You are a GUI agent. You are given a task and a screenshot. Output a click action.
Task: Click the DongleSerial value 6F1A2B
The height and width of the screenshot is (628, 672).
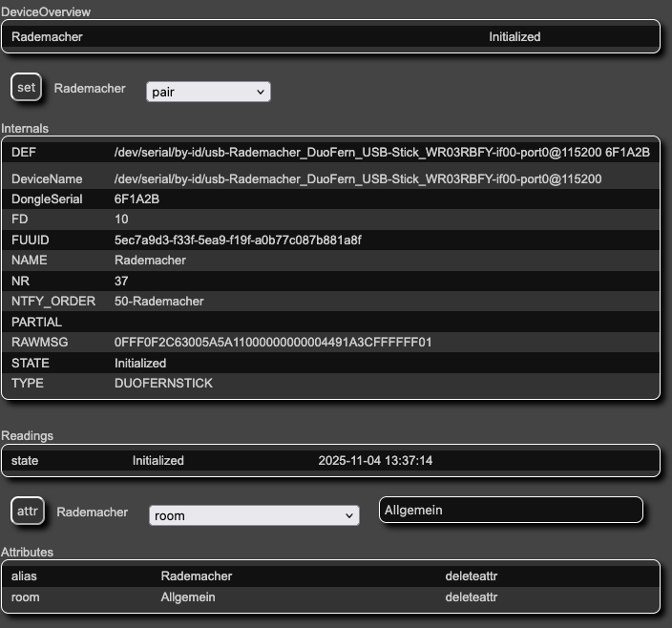136,199
